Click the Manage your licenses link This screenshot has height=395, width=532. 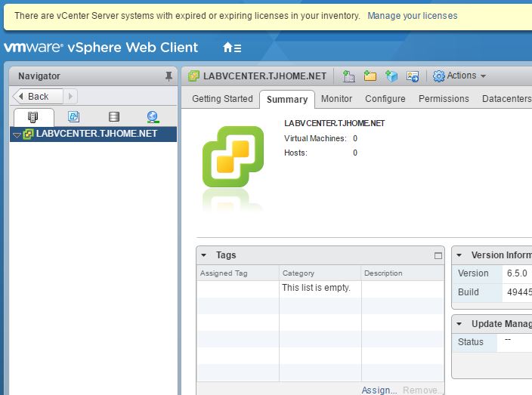(x=413, y=16)
